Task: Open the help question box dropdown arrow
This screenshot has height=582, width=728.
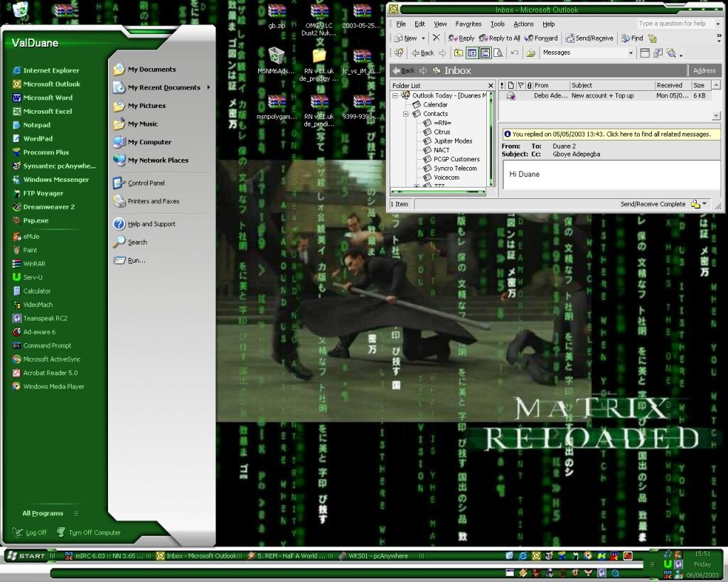Action: (x=718, y=23)
